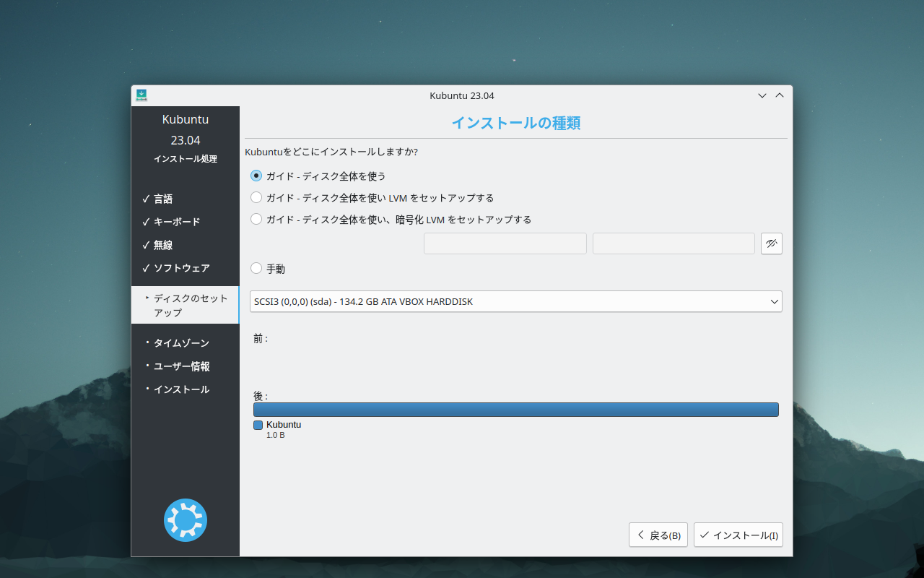Select the ディスクのセットアップ step
This screenshot has height=578, width=924.
(x=185, y=305)
